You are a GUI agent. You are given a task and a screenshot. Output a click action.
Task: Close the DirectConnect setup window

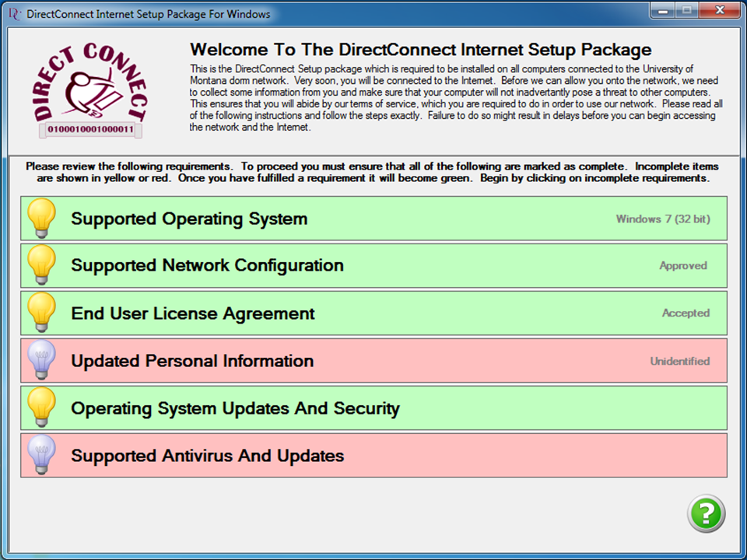point(720,10)
